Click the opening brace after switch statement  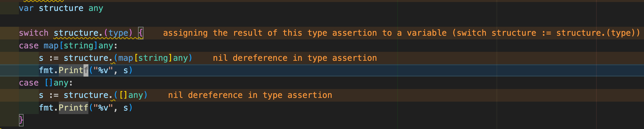[x=141, y=33]
